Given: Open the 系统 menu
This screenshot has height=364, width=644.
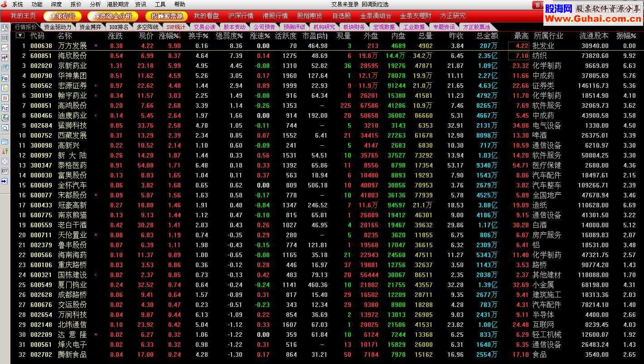Looking at the screenshot, I should click(18, 5).
